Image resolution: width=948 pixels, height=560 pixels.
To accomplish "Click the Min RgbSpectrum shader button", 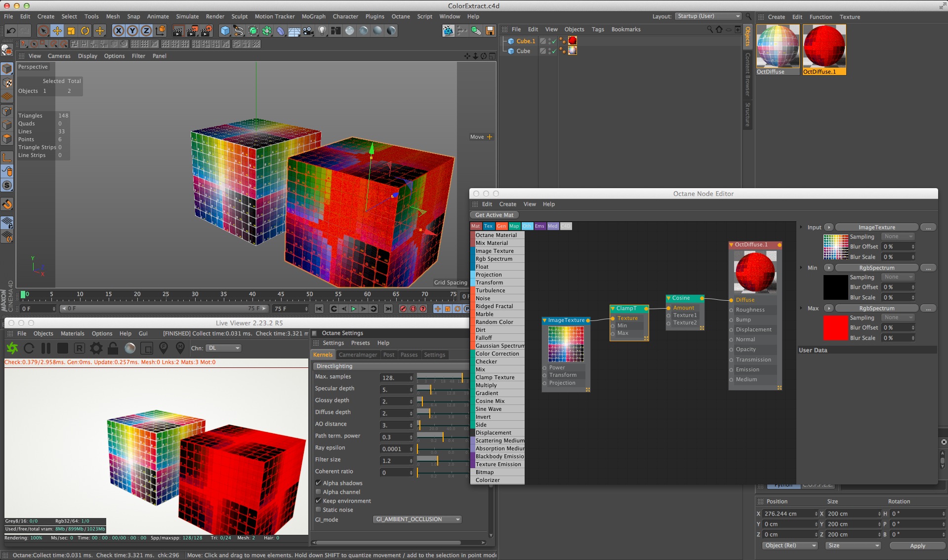I will pyautogui.click(x=877, y=268).
